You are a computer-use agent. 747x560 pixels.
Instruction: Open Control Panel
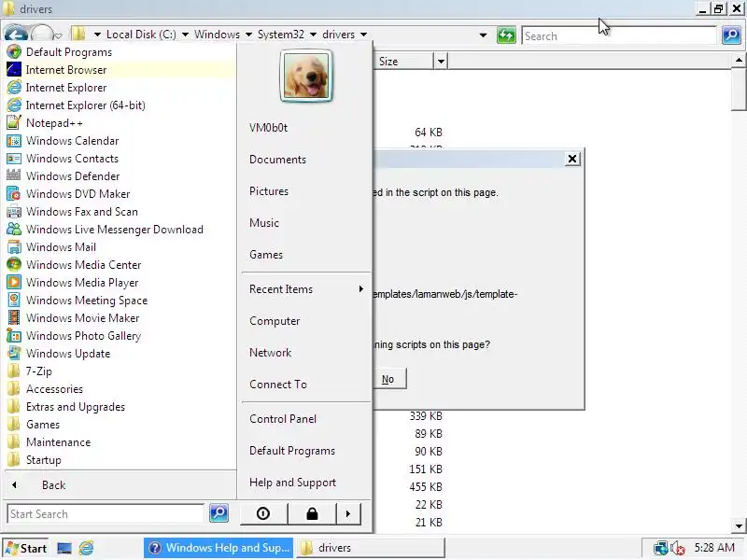tap(283, 419)
